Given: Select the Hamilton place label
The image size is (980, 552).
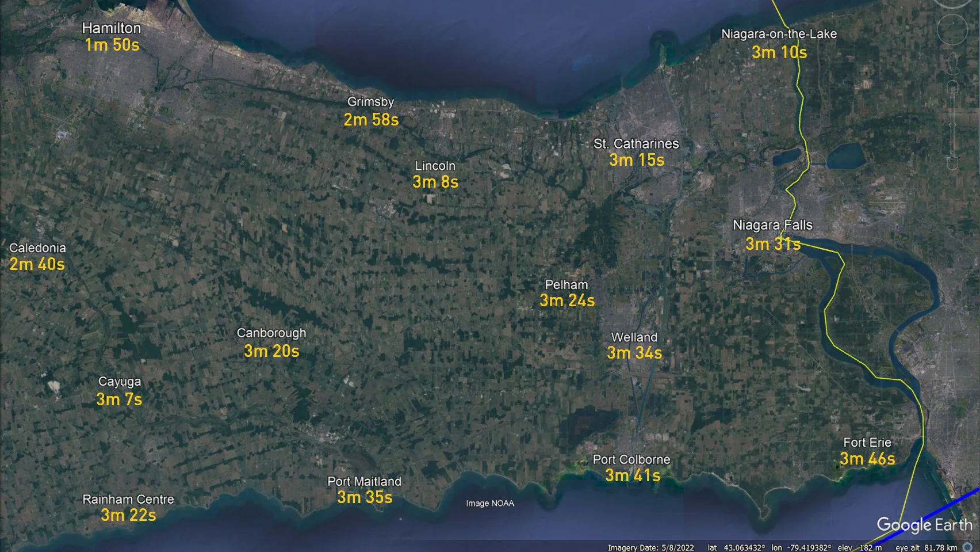Looking at the screenshot, I should coord(111,28).
